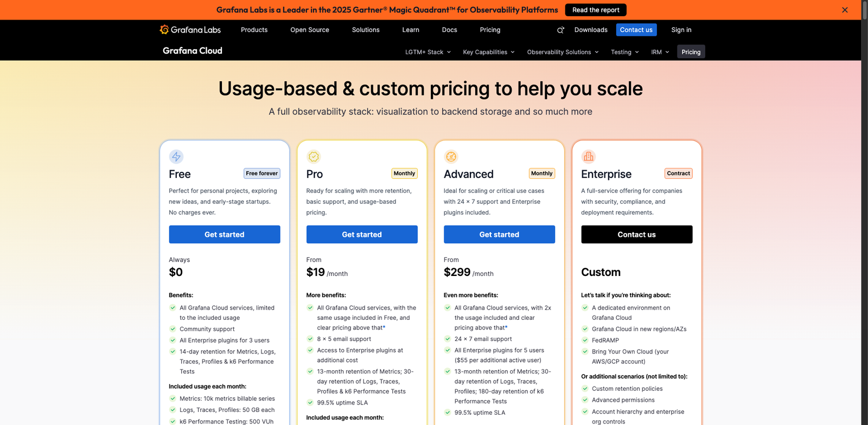Click the Monthly badge on Advanced card
Viewport: 868px width, 425px height.
click(542, 173)
